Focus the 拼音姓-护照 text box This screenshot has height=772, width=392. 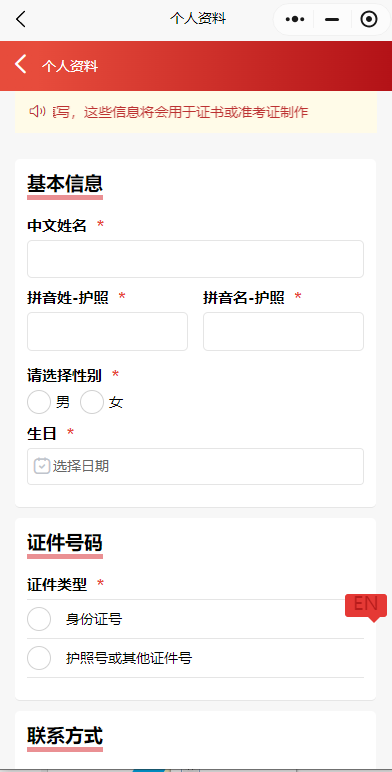tap(107, 331)
